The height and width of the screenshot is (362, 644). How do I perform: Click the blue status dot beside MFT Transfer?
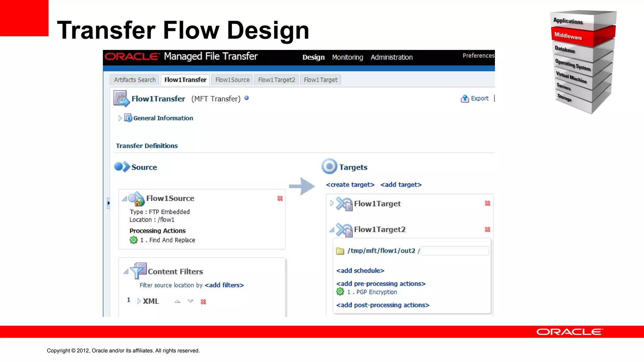(x=247, y=98)
